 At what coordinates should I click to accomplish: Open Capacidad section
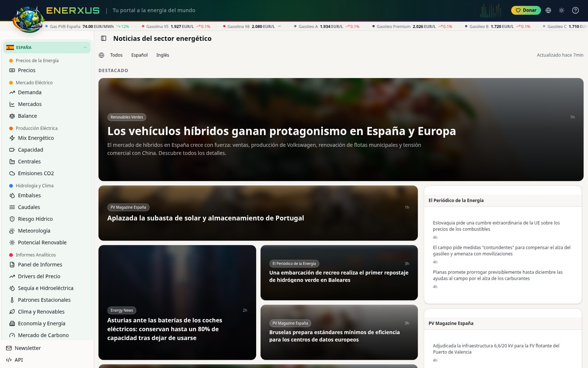tap(47, 150)
